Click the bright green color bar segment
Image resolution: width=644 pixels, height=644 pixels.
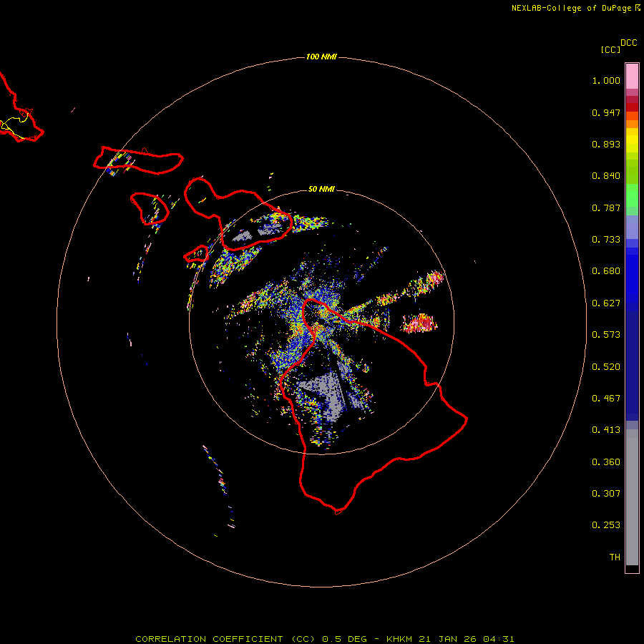632,195
